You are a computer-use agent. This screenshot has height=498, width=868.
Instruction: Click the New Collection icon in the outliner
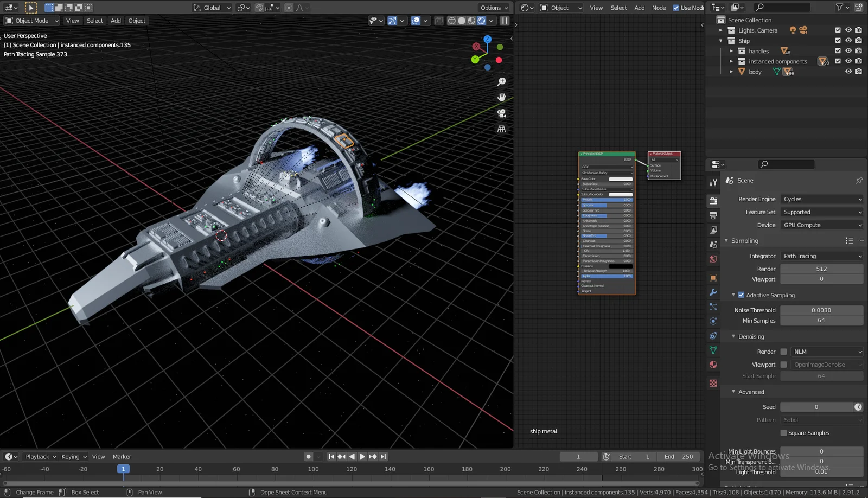859,7
